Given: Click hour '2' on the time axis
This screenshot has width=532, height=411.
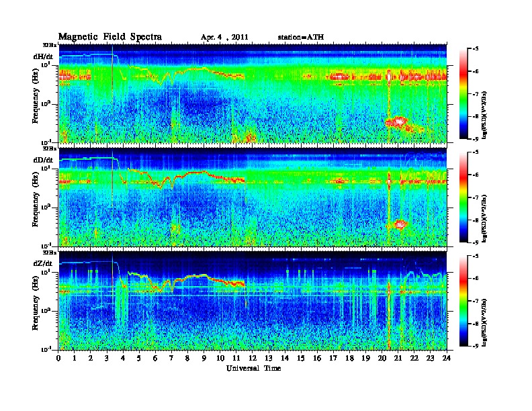Looking at the screenshot, I should 91,359.
